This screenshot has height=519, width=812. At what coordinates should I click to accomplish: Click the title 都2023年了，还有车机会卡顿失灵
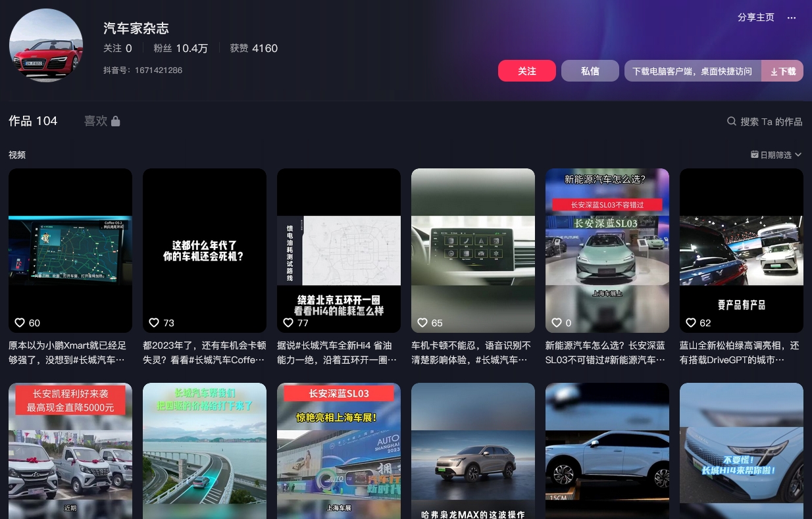[x=205, y=353]
